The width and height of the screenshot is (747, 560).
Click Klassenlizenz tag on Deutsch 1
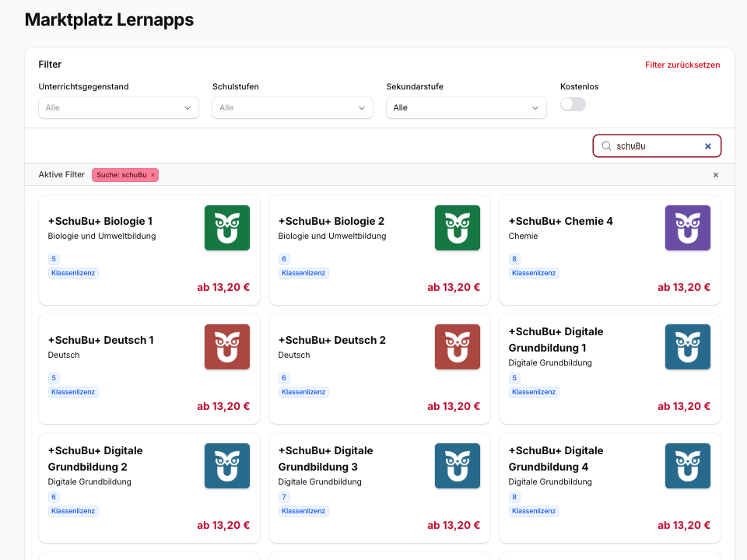point(73,392)
